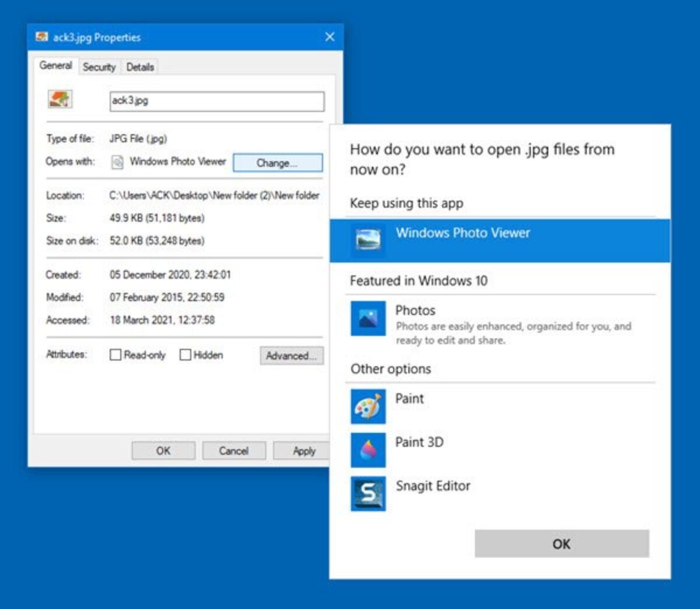Select the Snagit Editor icon
The width and height of the screenshot is (700, 609).
[x=368, y=494]
